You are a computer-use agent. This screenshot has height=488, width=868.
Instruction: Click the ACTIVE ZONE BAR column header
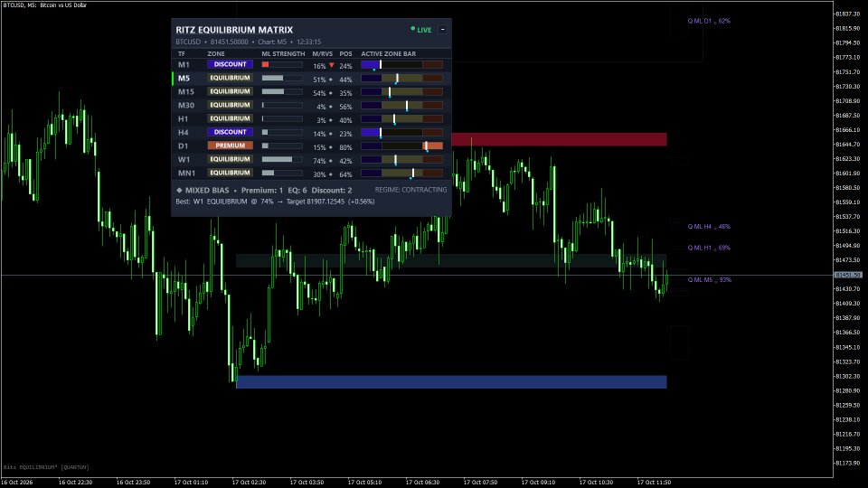389,53
